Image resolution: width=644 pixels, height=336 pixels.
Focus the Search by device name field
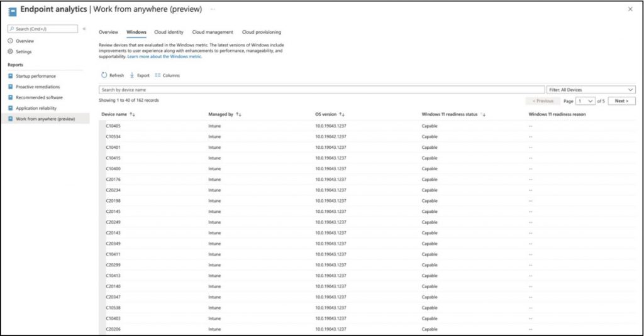(x=321, y=90)
